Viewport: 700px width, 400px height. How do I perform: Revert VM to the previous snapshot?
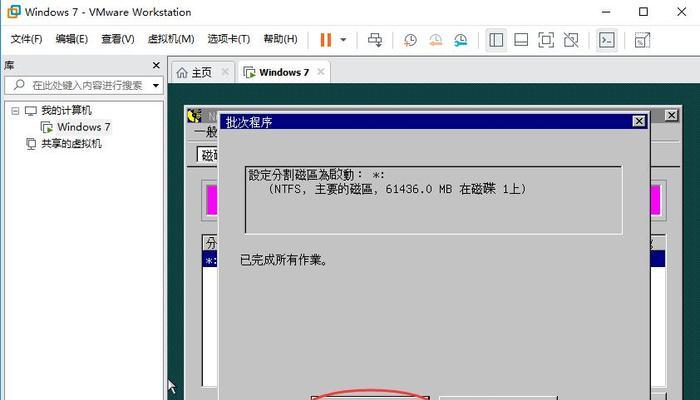click(436, 40)
